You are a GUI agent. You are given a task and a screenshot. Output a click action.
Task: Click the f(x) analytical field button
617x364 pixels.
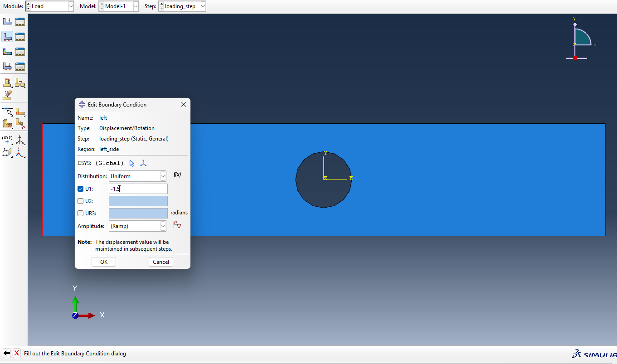coord(177,175)
